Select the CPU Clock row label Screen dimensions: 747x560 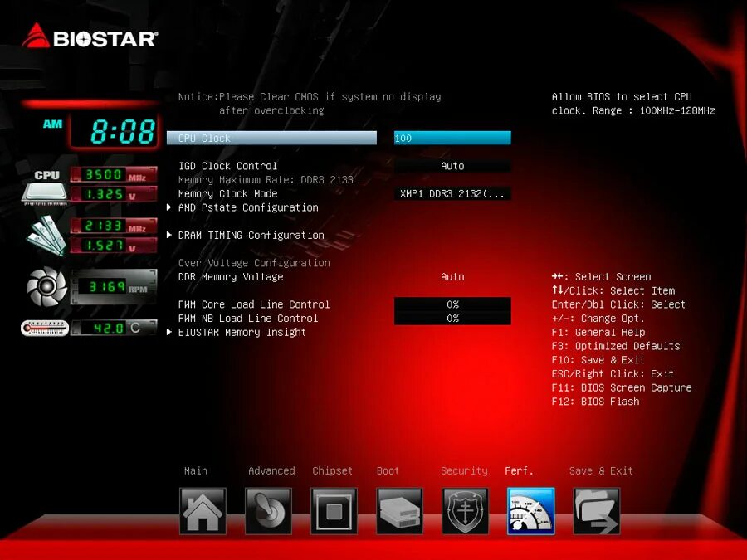[x=271, y=138]
